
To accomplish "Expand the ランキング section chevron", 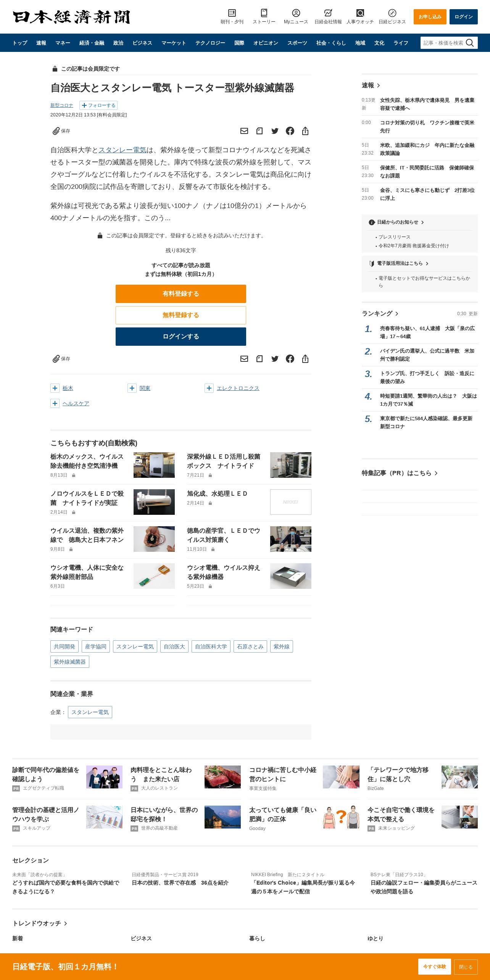I will (x=397, y=314).
